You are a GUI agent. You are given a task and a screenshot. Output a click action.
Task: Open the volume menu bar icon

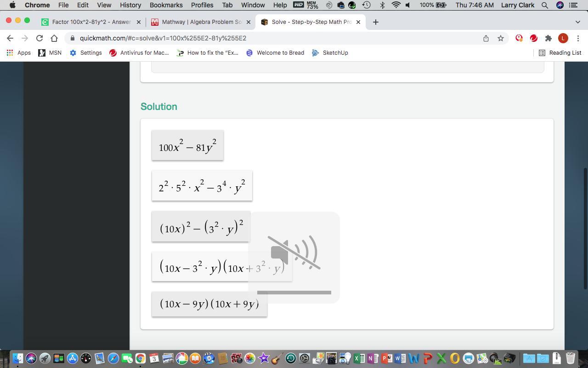(408, 5)
